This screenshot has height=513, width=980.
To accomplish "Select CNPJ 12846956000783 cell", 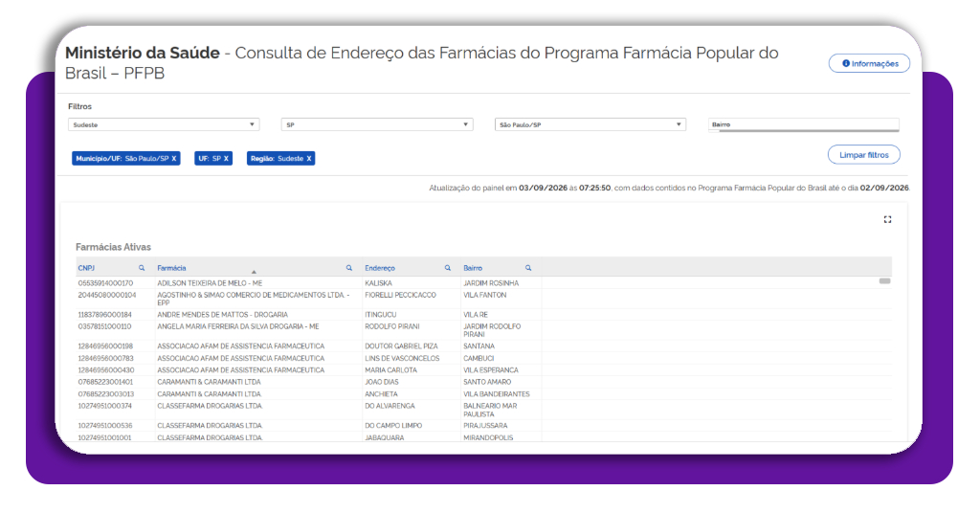I will [105, 359].
